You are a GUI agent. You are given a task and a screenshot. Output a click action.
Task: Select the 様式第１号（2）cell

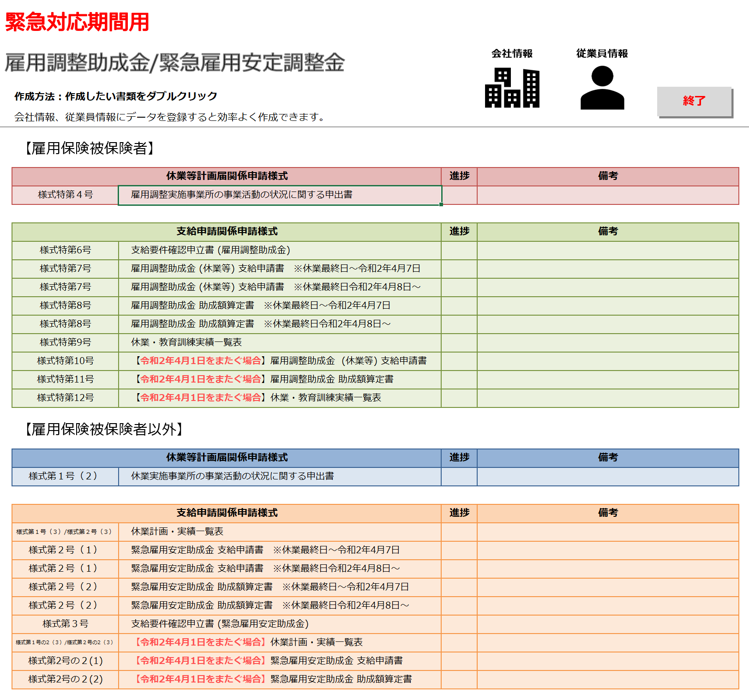tap(66, 477)
